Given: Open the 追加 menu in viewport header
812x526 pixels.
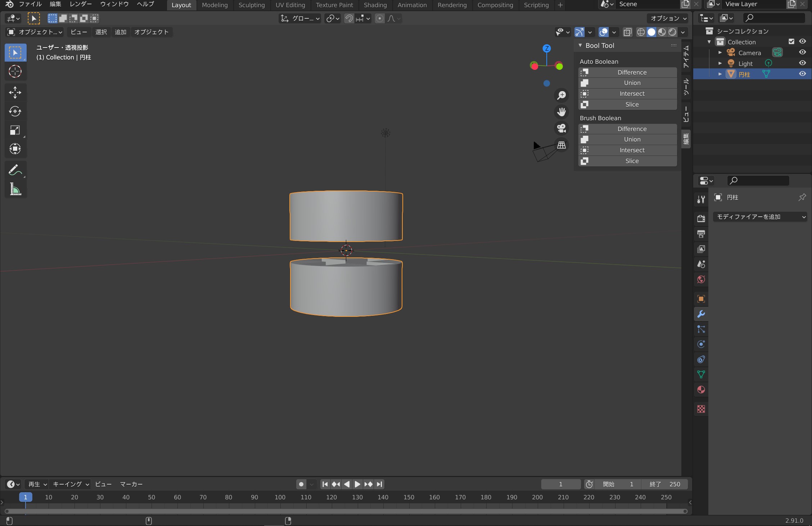Looking at the screenshot, I should (x=120, y=32).
